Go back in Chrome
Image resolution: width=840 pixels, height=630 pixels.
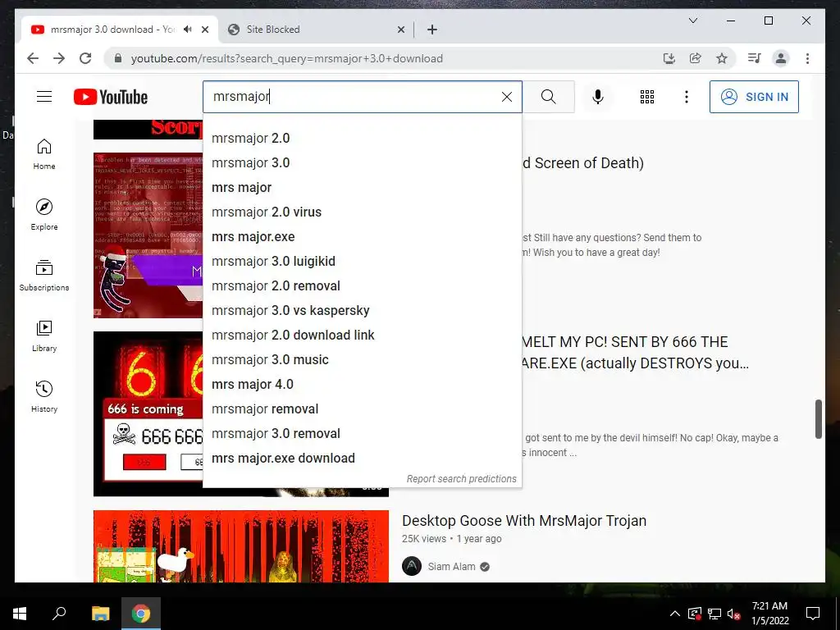pyautogui.click(x=33, y=58)
